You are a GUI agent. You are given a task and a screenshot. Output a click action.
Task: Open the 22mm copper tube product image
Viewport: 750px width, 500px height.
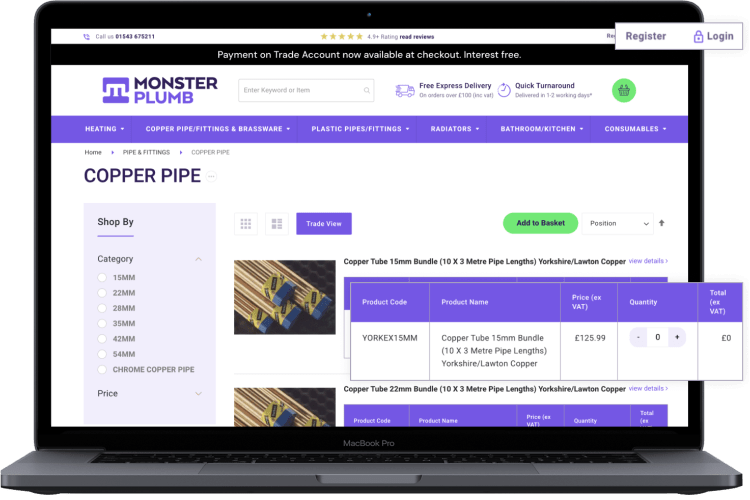tap(285, 407)
